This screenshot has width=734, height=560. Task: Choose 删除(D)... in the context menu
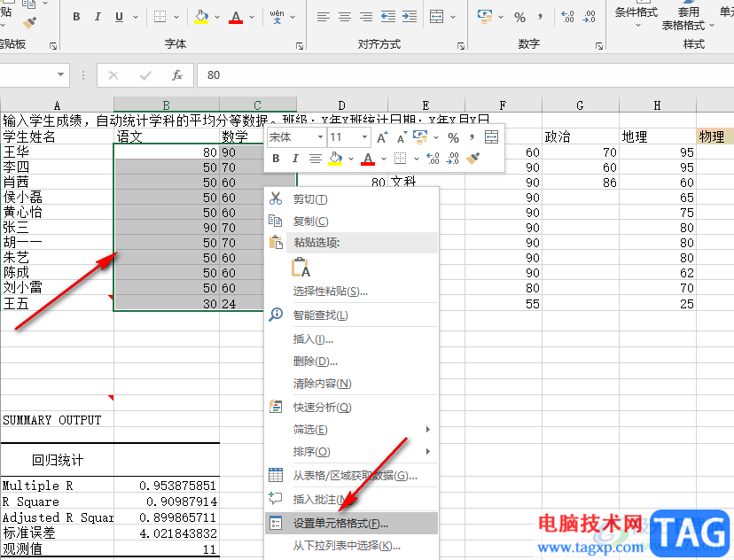point(352,362)
